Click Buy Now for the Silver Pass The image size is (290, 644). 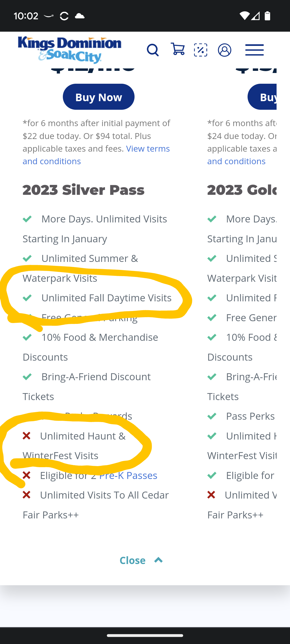click(99, 97)
